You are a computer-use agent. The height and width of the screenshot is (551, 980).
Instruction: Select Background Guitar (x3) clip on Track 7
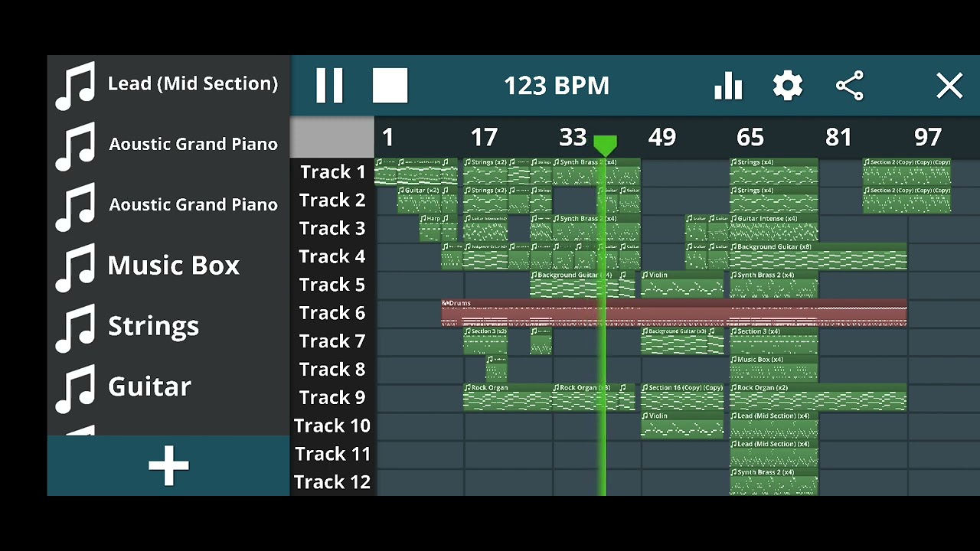[x=674, y=341]
